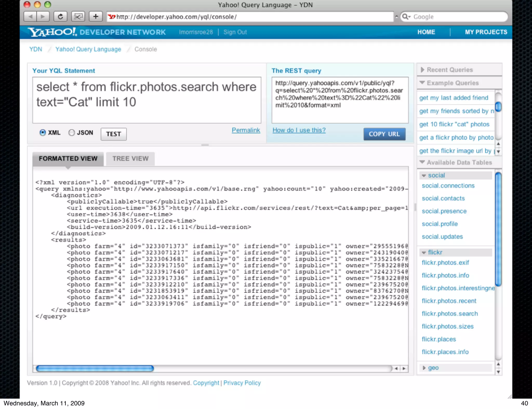The width and height of the screenshot is (532, 409).
Task: Click the horizontal results scrollbar thumb
Action: 95,369
